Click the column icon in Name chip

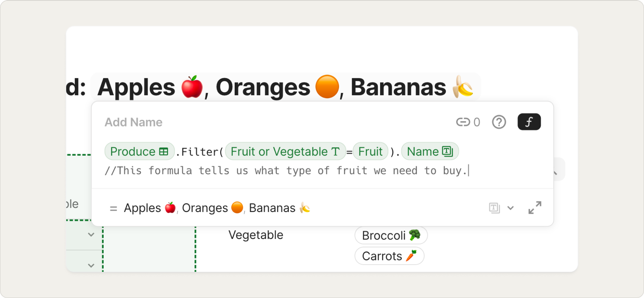tap(448, 151)
